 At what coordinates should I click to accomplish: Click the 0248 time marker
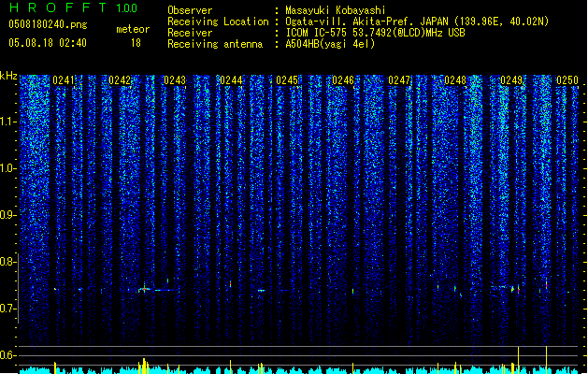[455, 80]
